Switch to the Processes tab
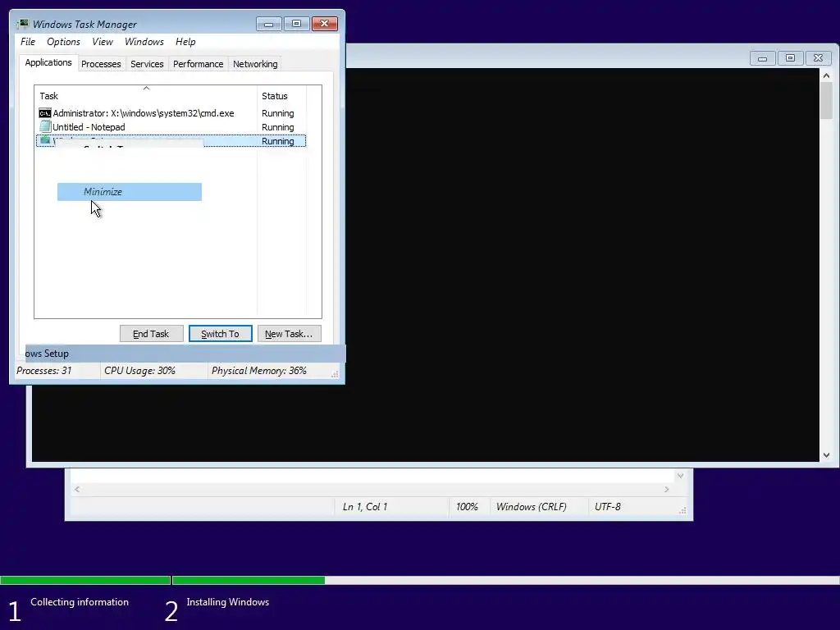 (101, 64)
